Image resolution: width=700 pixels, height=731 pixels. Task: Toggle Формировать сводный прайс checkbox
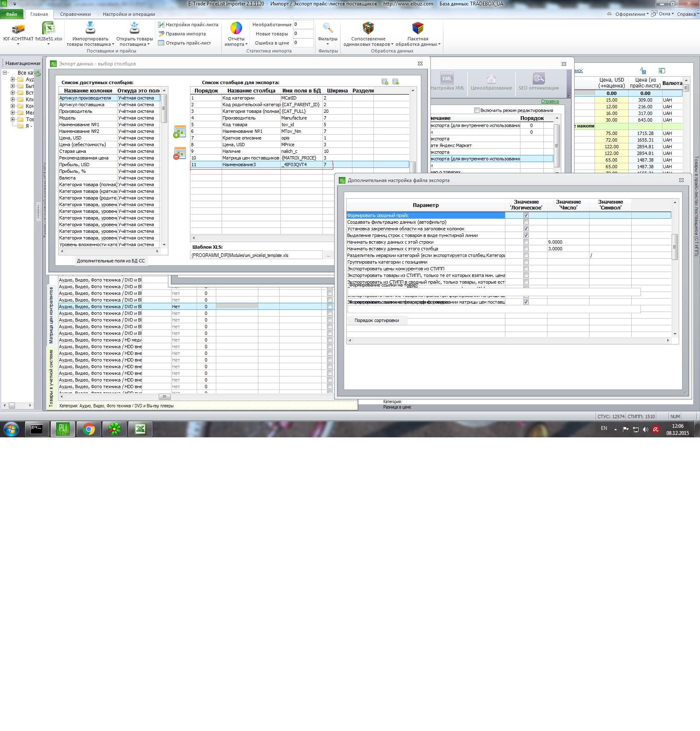pyautogui.click(x=526, y=215)
